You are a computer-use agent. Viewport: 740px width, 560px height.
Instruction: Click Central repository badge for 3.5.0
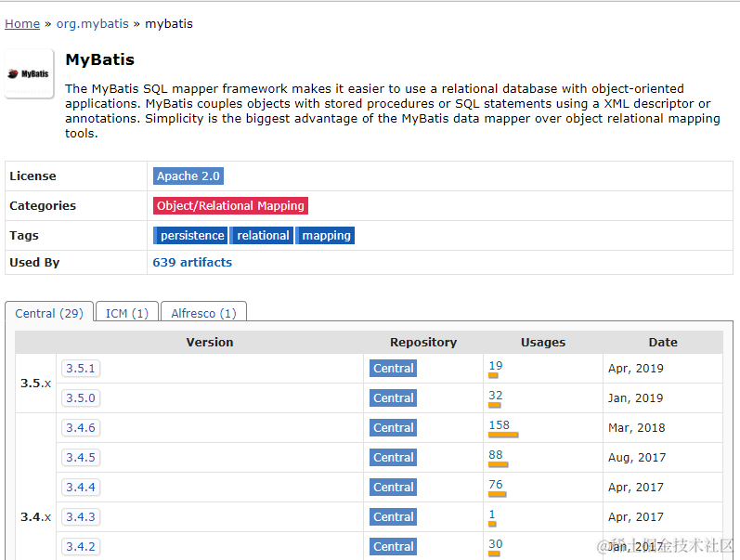point(393,398)
